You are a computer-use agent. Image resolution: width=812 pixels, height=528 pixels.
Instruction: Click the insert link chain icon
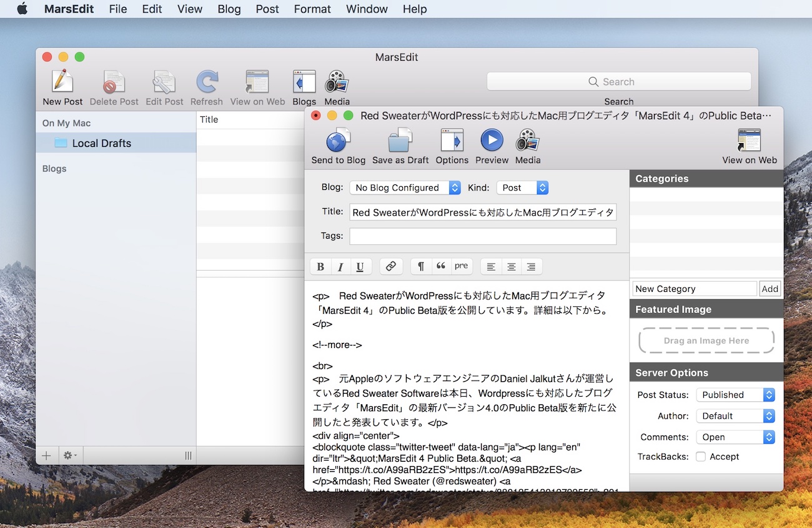(x=390, y=266)
